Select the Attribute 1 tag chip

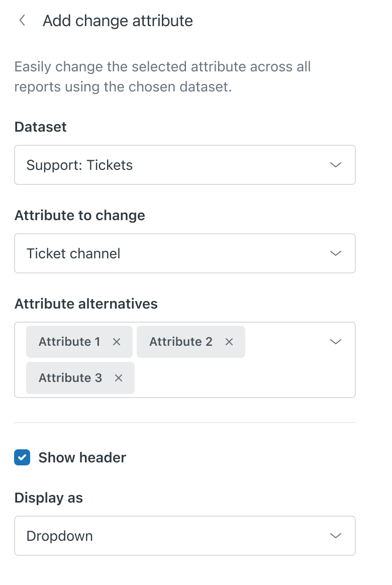[x=69, y=342]
